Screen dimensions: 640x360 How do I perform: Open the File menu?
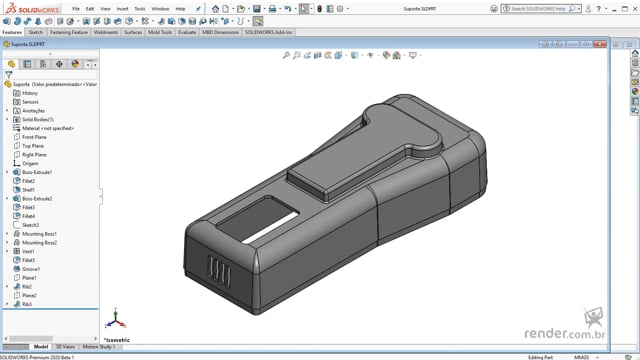[76, 9]
